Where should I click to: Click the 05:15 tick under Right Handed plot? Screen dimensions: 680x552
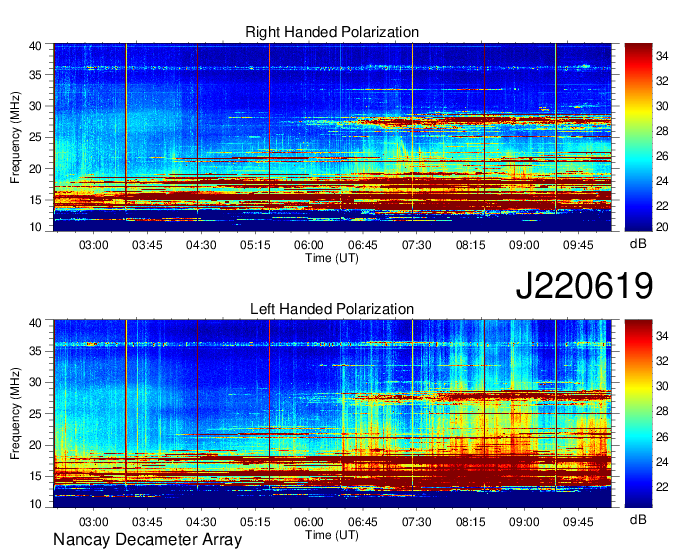click(x=255, y=245)
